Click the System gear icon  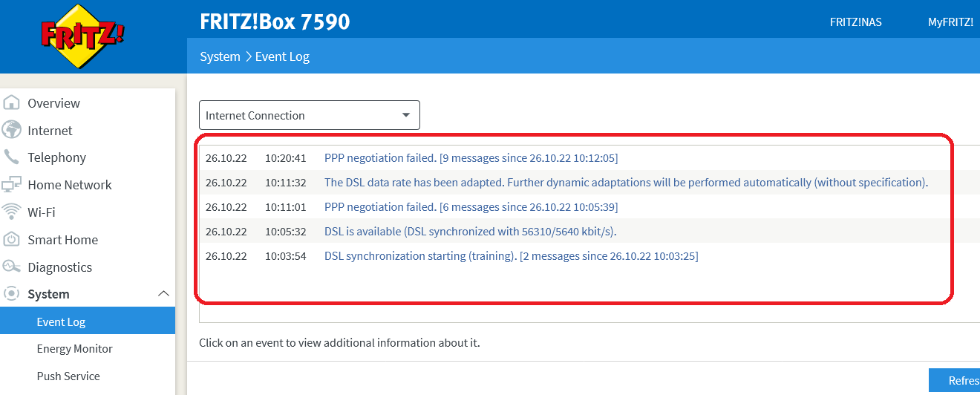pos(12,294)
